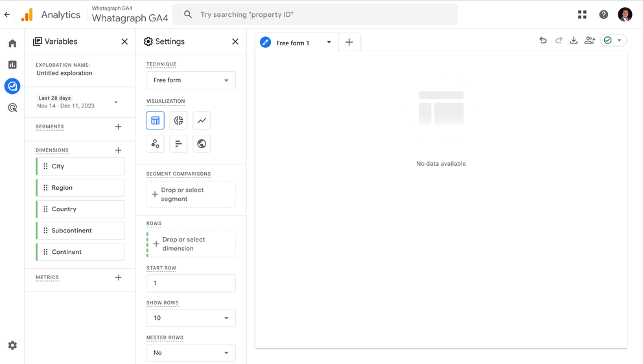
Task: Click the Start Row label
Action: click(161, 268)
